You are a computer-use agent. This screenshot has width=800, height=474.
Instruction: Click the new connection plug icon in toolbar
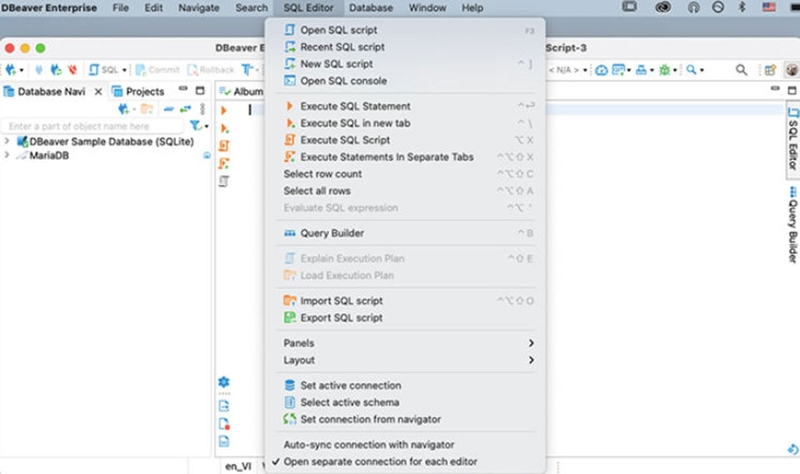11,69
